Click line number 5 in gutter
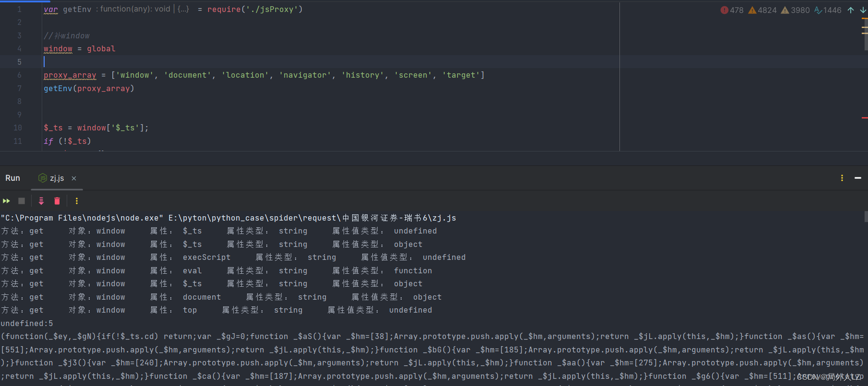This screenshot has width=868, height=386. (x=19, y=62)
